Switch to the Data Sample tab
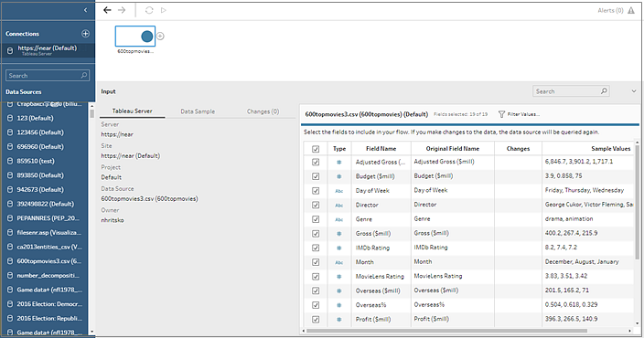 pos(198,111)
